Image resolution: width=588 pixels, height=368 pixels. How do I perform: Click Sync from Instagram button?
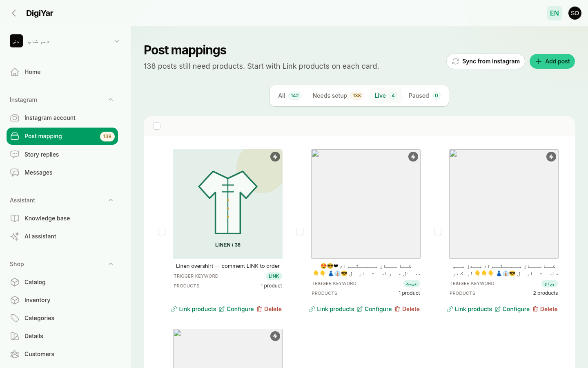[x=486, y=61]
